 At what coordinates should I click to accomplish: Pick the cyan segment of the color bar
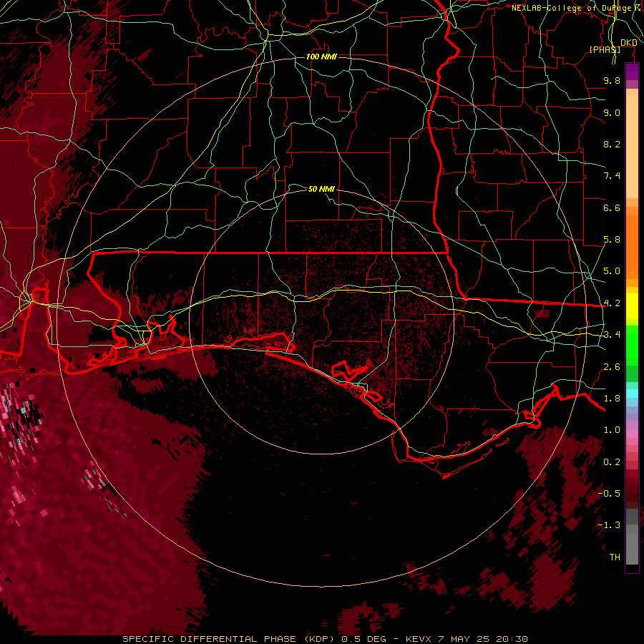click(632, 394)
